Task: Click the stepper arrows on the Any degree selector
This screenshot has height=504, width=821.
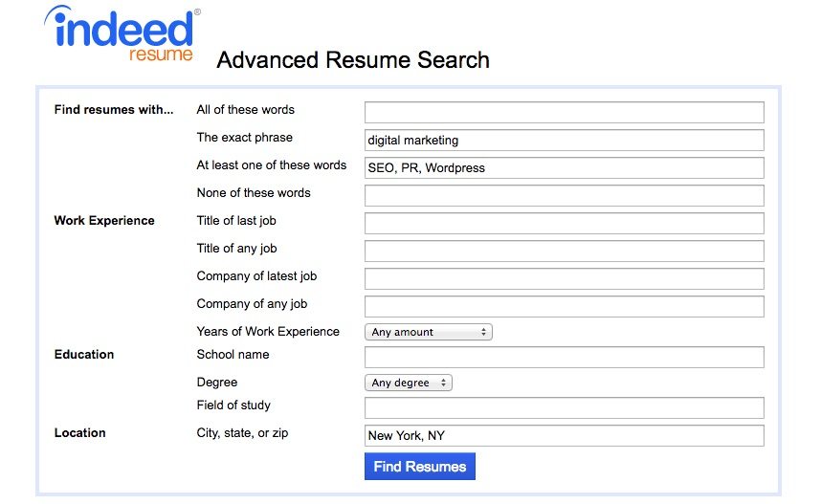Action: (x=443, y=383)
